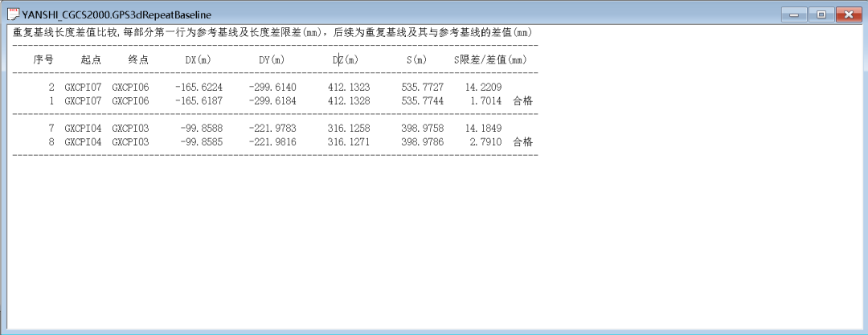868x335 pixels.
Task: Maximize the GPS3dRepeatBaseline window
Action: pos(822,14)
